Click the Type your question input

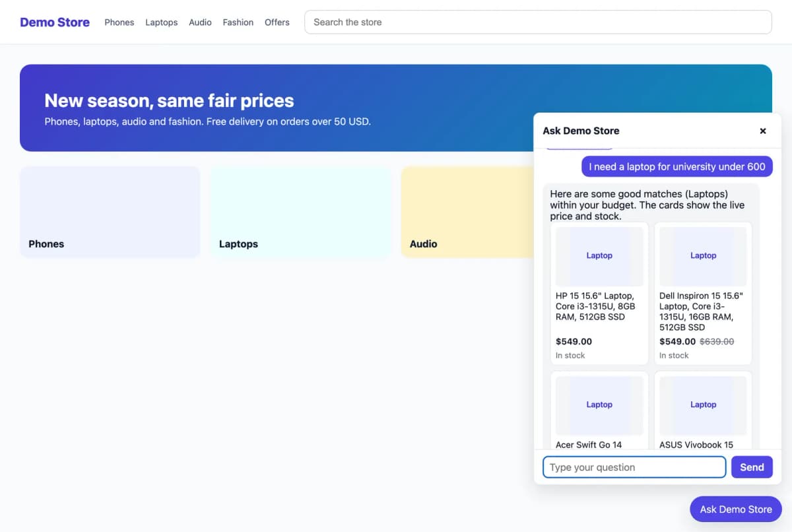[x=634, y=467]
